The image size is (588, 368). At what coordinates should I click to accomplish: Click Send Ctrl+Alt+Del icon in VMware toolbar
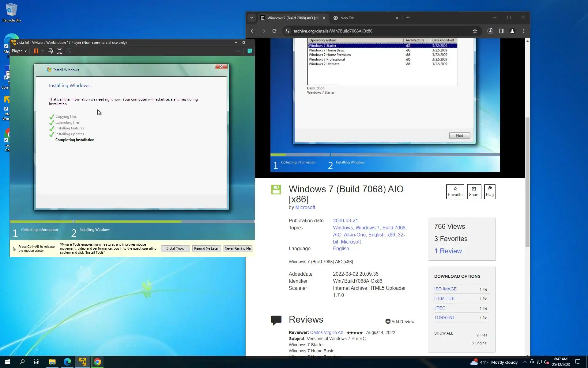click(x=50, y=51)
